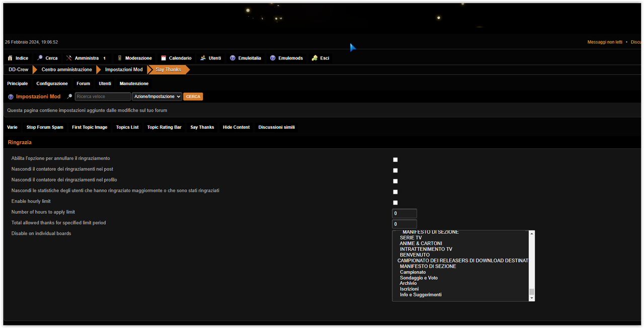Tick 'Nascondi il contatore dei ringraziamenti nel profilo'

tap(395, 181)
